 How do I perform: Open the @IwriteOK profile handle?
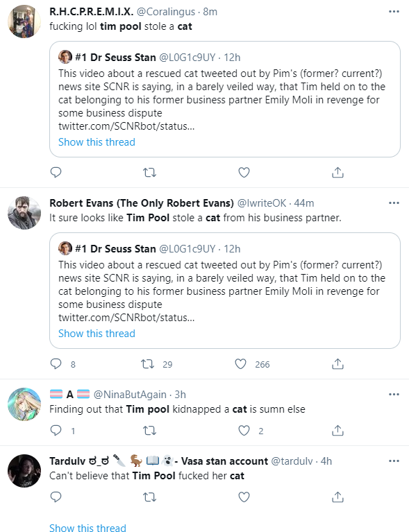click(x=262, y=203)
